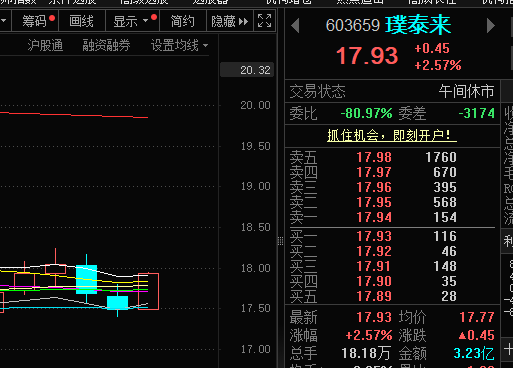
Task: Select the 融资融券 tab
Action: (106, 45)
